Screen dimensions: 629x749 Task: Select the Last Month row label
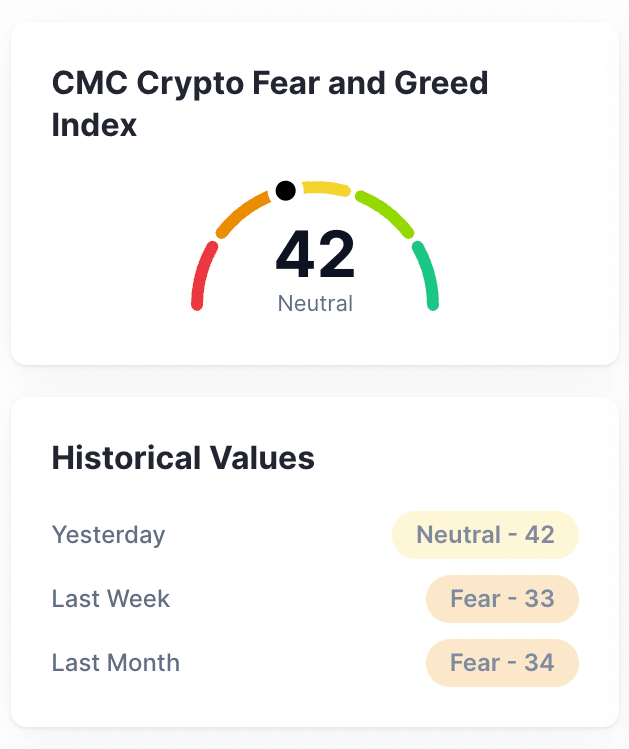[x=116, y=662]
